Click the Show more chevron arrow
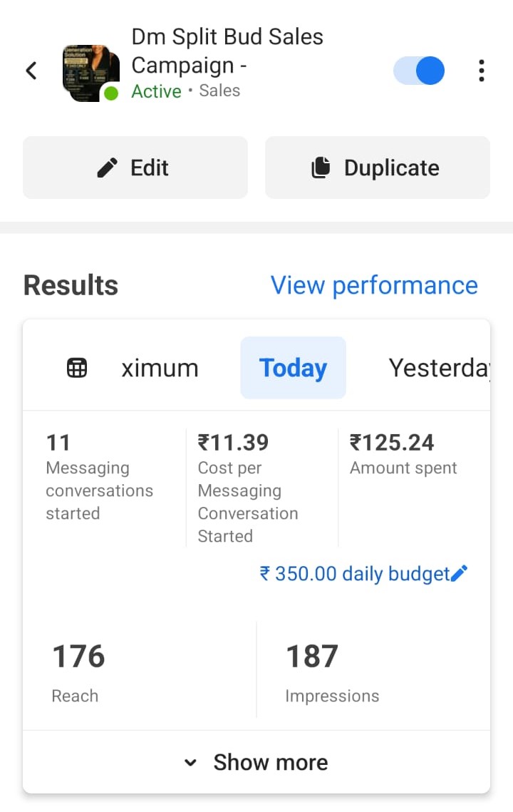 tap(190, 763)
